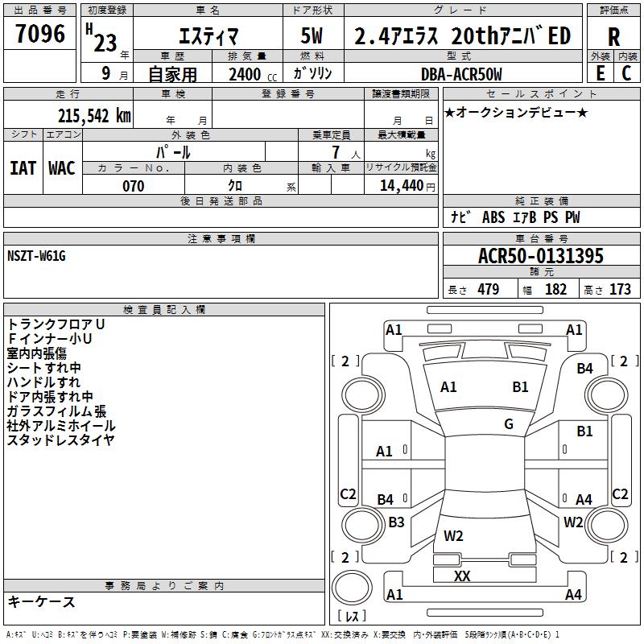644x644 pixels.
Task: Click the mileage 215,542 km
Action: (x=94, y=116)
